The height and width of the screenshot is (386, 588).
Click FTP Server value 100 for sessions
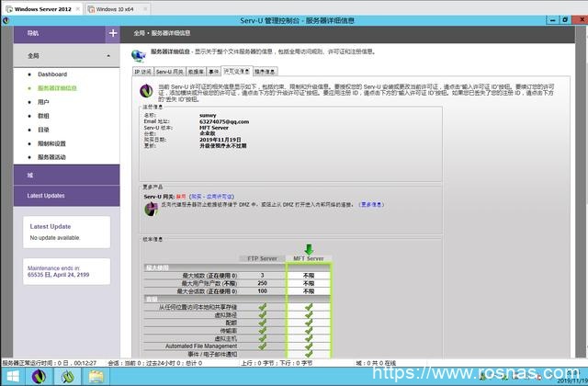point(263,291)
